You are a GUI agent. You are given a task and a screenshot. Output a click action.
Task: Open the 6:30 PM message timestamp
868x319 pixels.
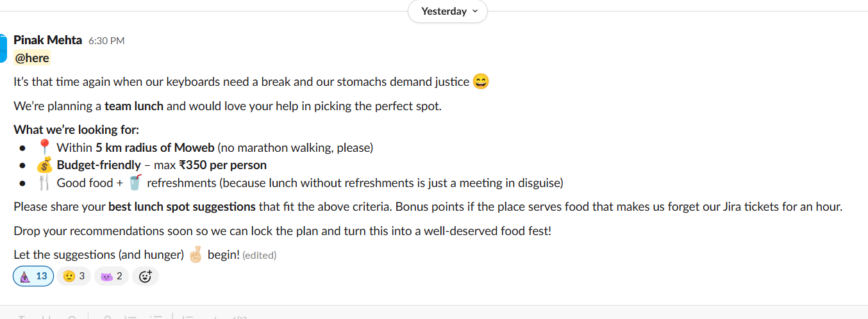click(x=106, y=41)
